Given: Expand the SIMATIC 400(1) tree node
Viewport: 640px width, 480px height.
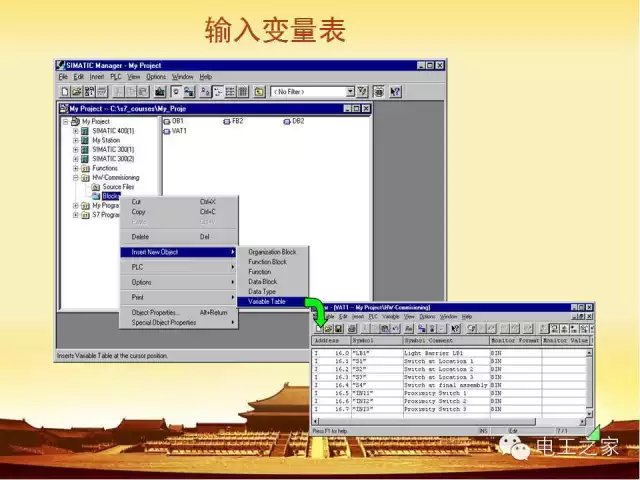Looking at the screenshot, I should tap(75, 131).
